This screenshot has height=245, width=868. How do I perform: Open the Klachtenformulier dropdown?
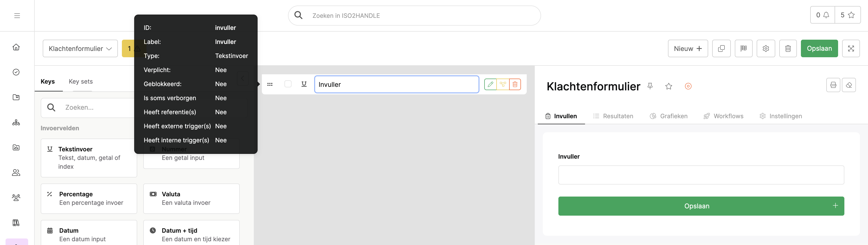pos(80,48)
